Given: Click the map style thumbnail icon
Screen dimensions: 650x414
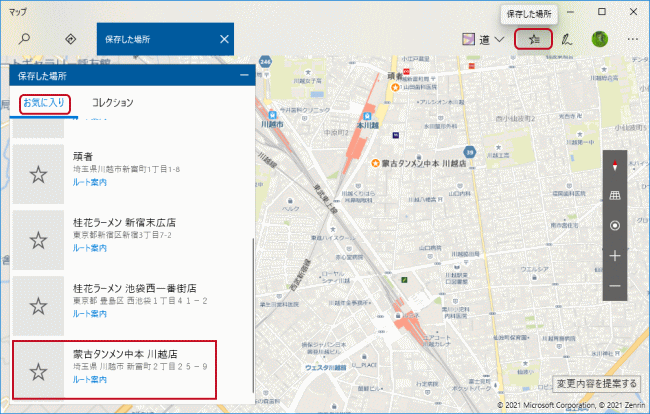Looking at the screenshot, I should pos(468,39).
